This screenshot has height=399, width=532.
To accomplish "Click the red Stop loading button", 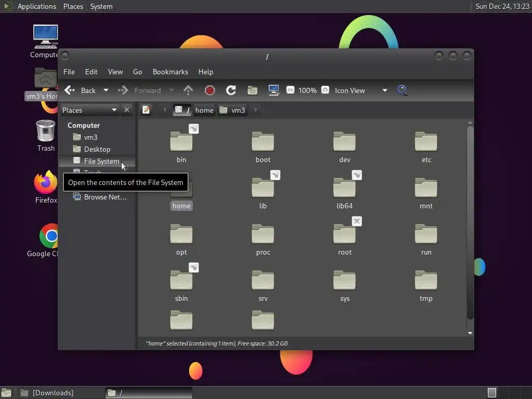I will coord(210,90).
